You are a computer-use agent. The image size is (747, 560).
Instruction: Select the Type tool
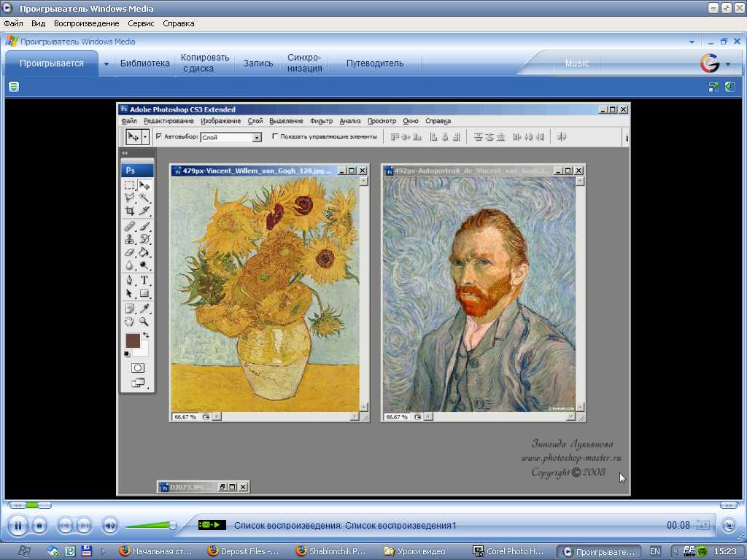coord(144,280)
